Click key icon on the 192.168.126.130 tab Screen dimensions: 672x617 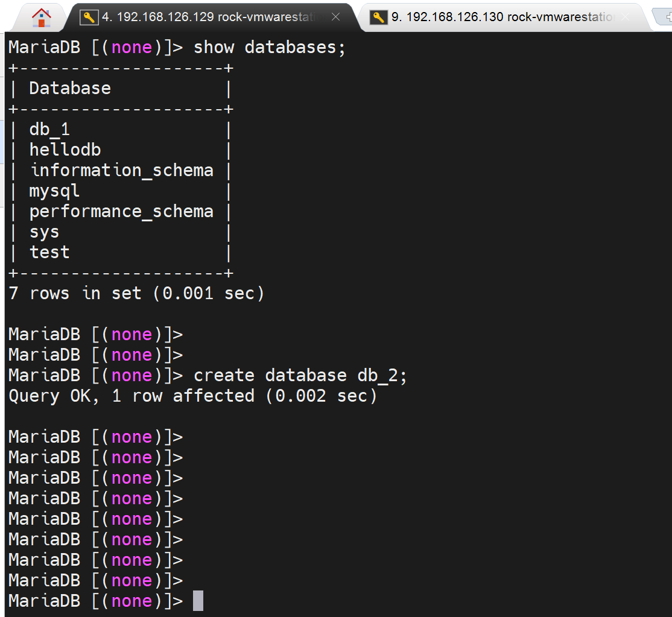(378, 17)
